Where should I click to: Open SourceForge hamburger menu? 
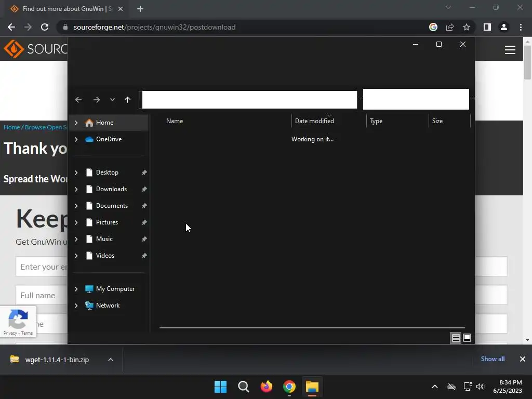click(x=510, y=50)
